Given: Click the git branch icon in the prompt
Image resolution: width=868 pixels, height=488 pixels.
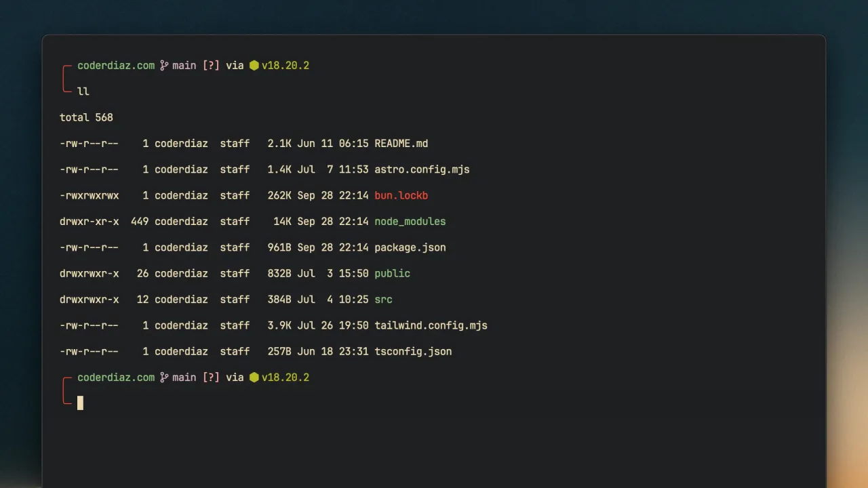Looking at the screenshot, I should tap(163, 65).
